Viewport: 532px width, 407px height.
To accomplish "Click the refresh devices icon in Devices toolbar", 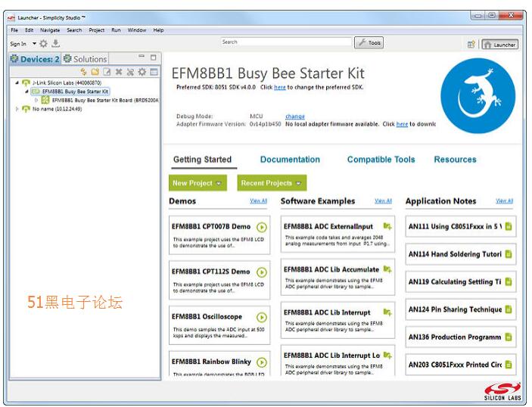I will pos(83,72).
